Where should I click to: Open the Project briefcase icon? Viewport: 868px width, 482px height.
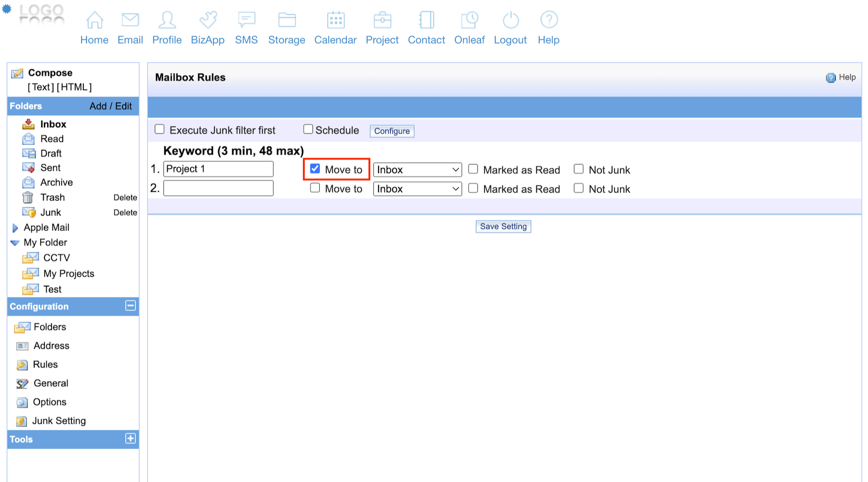tap(382, 20)
